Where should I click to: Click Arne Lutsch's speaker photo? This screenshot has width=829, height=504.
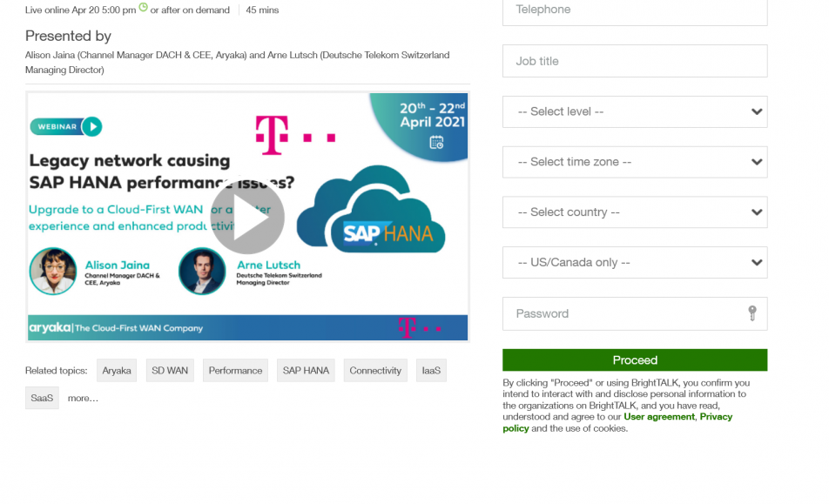(202, 271)
